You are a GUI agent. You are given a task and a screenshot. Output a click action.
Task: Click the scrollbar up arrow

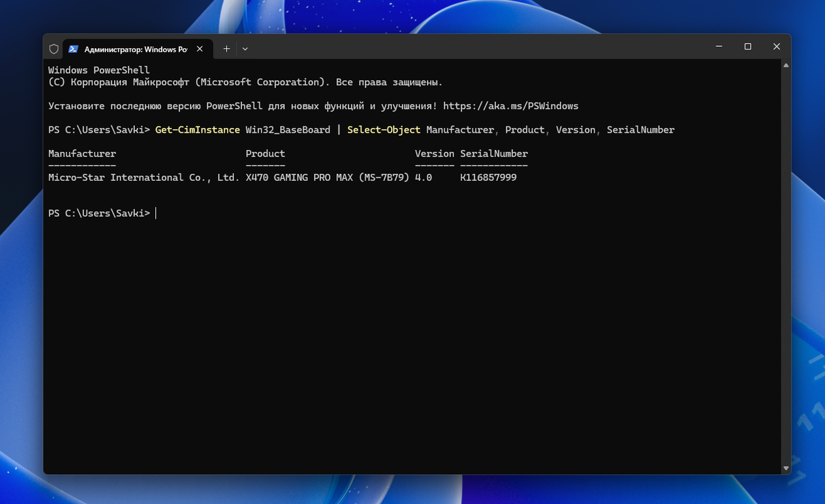coord(786,66)
